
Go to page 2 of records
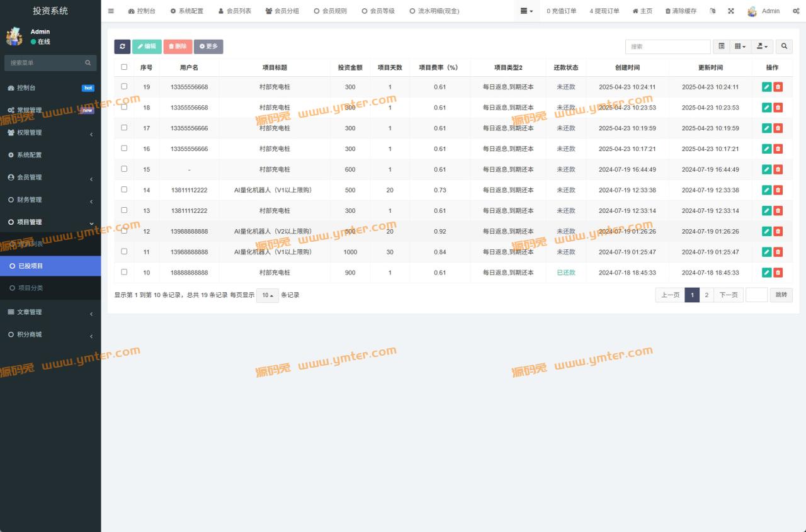707,295
